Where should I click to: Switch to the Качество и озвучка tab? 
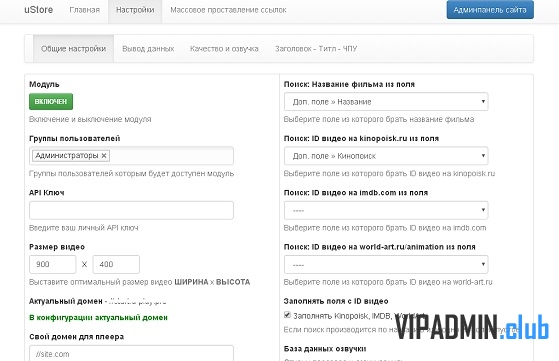click(x=224, y=49)
